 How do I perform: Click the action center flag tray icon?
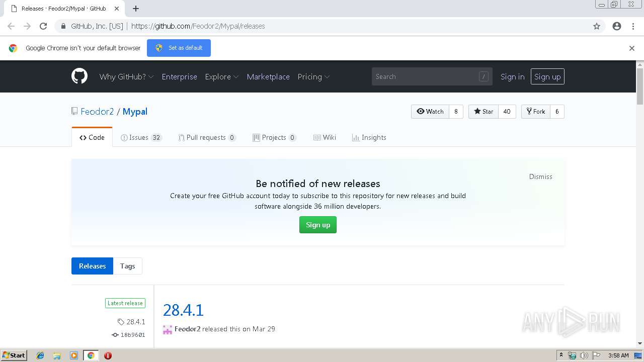click(x=596, y=355)
